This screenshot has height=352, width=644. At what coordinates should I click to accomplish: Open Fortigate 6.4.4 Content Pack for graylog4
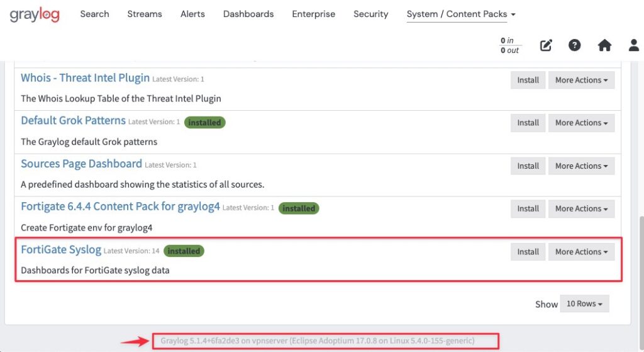pos(120,207)
